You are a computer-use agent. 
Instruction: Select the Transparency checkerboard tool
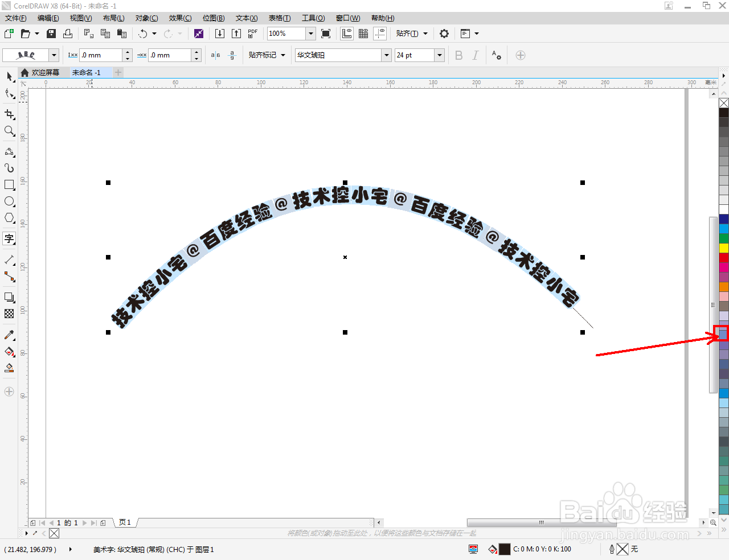pos(9,314)
